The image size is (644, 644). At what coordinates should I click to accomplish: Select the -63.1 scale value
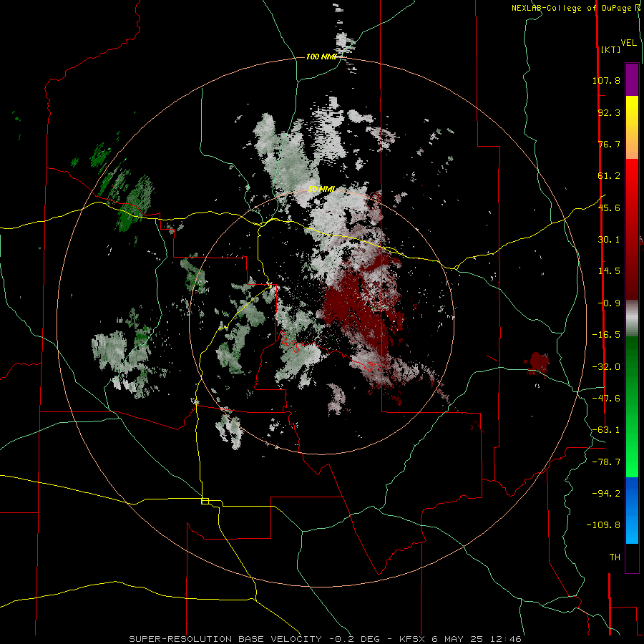click(606, 430)
